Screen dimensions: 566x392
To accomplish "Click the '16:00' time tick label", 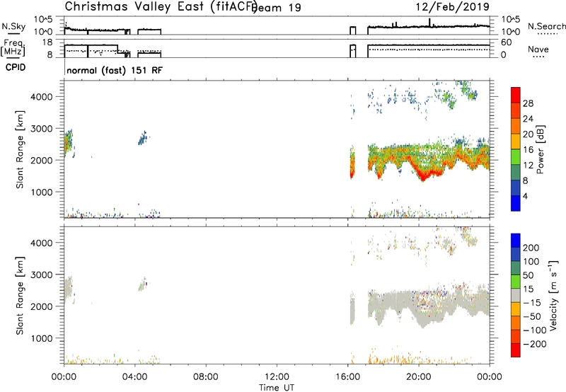I will 347,377.
